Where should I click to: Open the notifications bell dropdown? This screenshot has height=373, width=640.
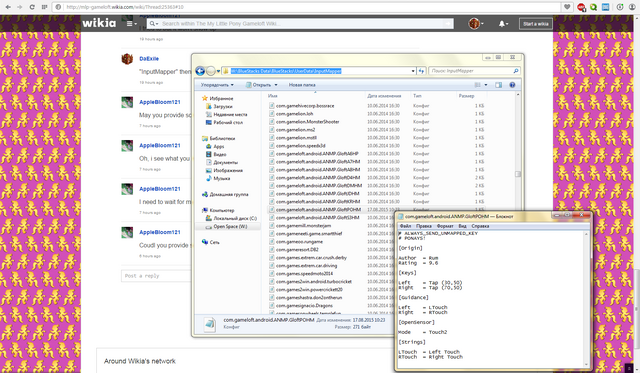(x=503, y=24)
